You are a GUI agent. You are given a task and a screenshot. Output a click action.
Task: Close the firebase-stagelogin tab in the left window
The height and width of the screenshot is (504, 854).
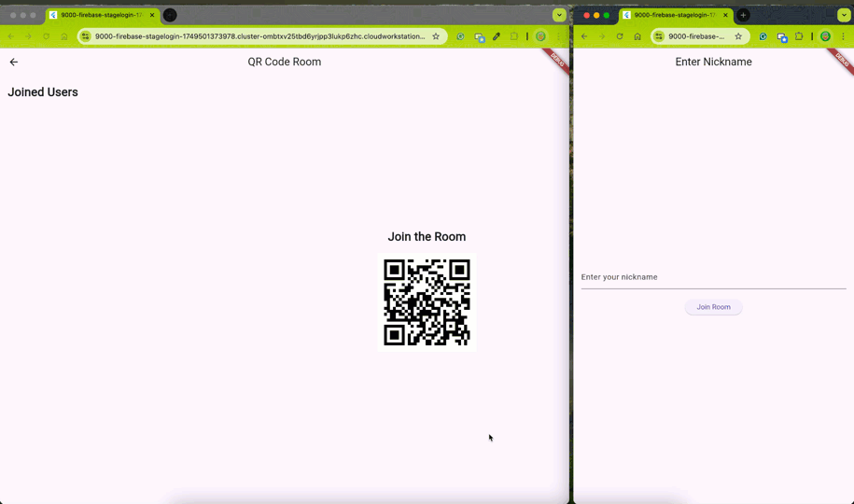click(x=152, y=15)
